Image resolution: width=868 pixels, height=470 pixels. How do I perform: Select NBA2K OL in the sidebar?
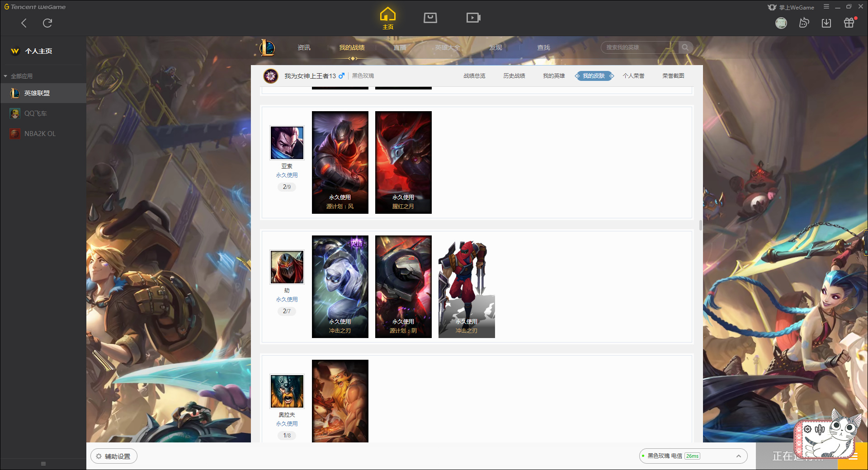(43, 134)
